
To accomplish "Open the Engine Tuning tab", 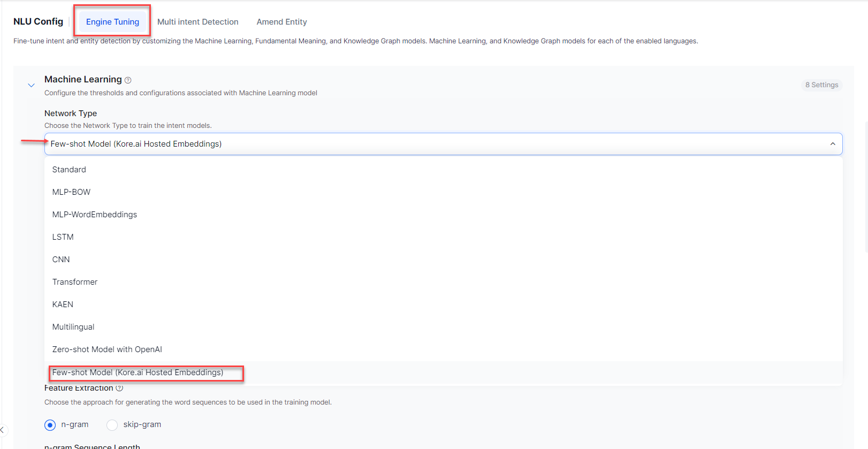I will [x=112, y=22].
